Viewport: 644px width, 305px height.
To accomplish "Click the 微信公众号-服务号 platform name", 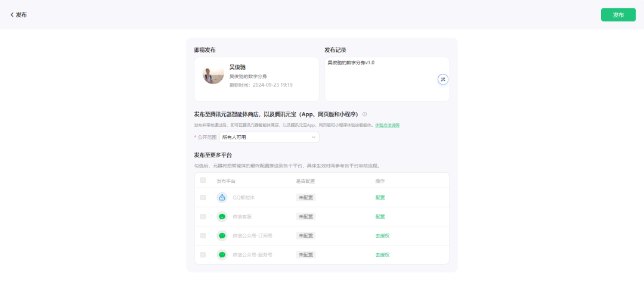I will pyautogui.click(x=253, y=254).
